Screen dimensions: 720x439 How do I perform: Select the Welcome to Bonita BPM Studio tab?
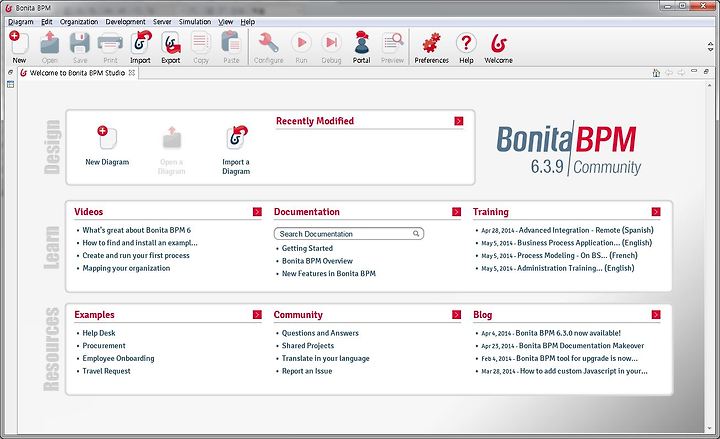[77, 73]
